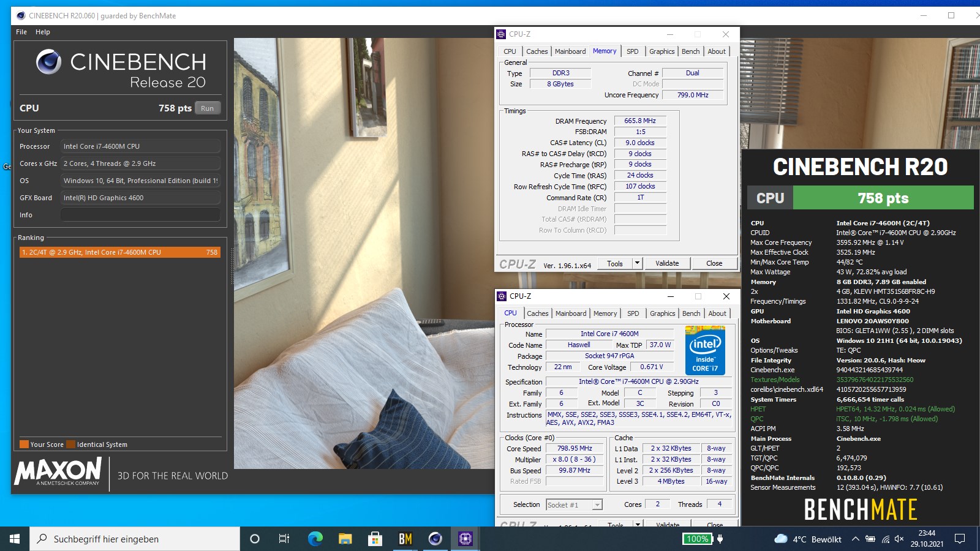Open the Selection Socket #1 dropdown
Image resolution: width=980 pixels, height=551 pixels.
(574, 504)
